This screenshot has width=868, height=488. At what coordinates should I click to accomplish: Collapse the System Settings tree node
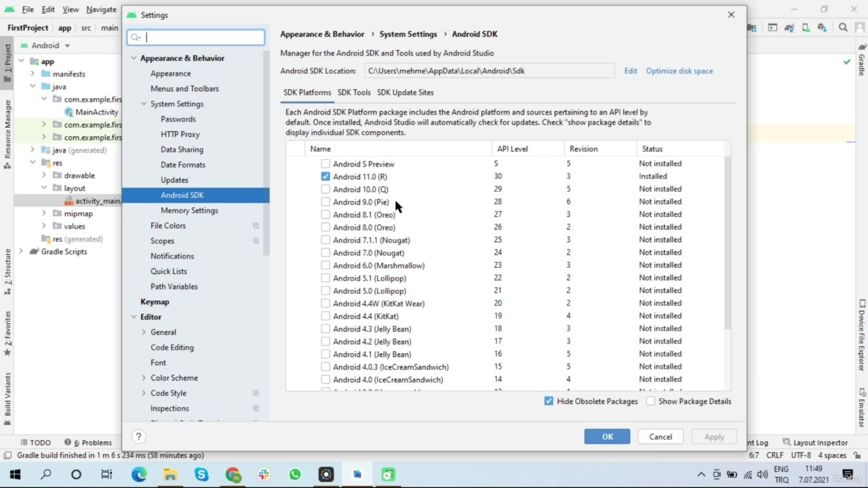[x=144, y=104]
